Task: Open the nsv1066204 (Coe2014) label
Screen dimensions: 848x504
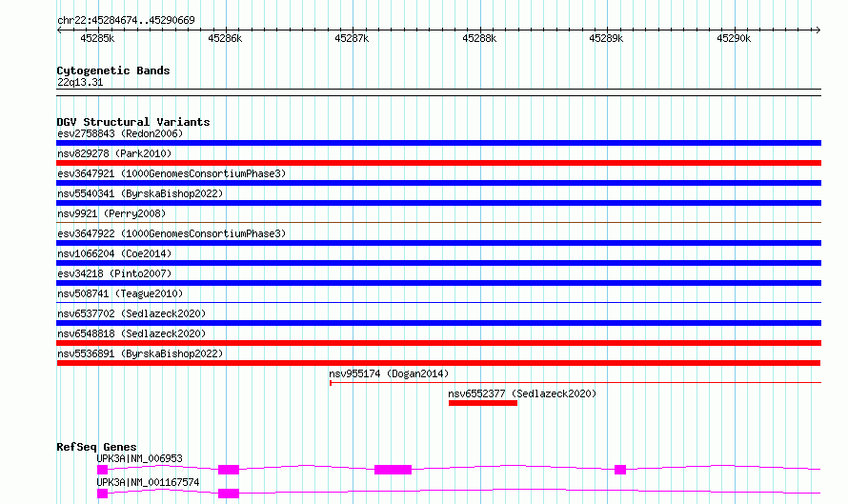Action: click(x=114, y=253)
